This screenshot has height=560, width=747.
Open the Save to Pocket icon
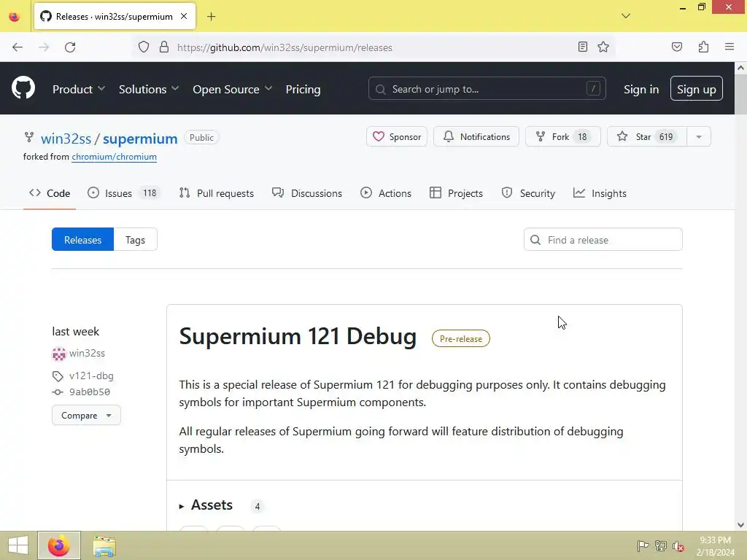[676, 47]
